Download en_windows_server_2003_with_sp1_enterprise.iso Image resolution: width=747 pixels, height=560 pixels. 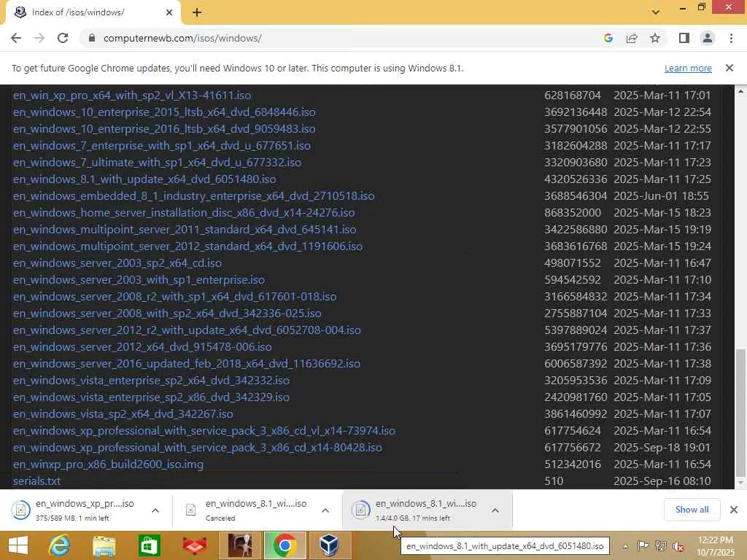(x=139, y=279)
